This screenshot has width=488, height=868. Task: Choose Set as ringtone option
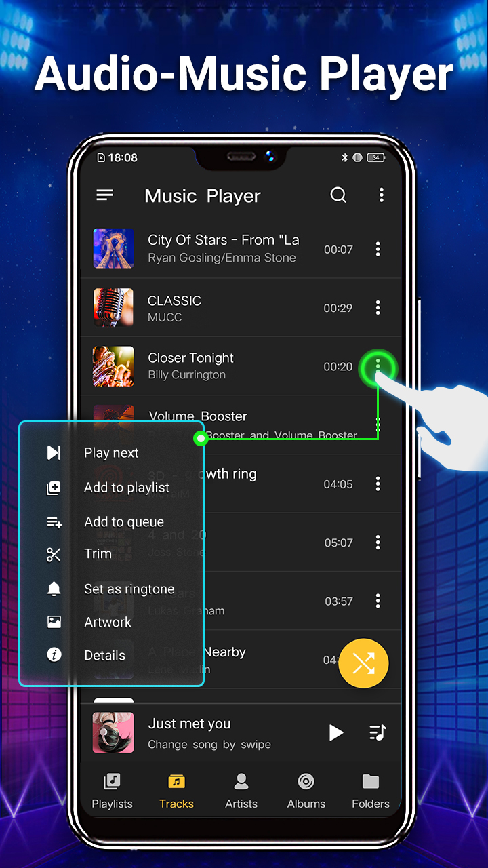click(129, 589)
